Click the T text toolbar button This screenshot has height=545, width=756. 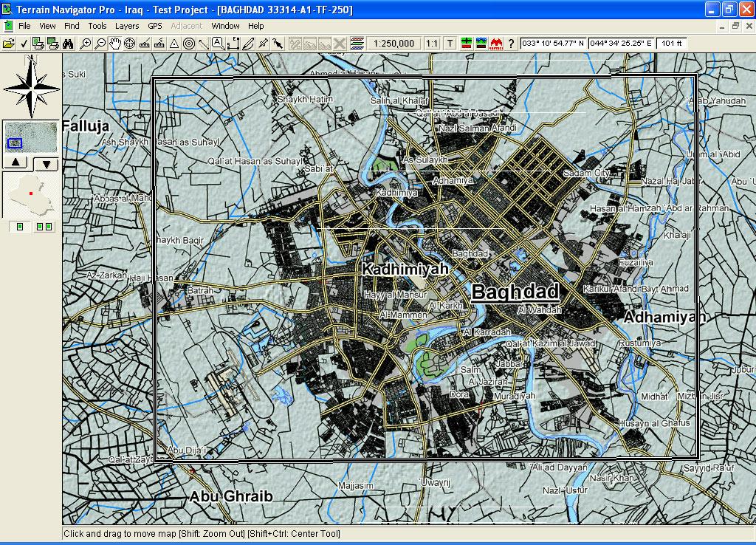click(450, 44)
